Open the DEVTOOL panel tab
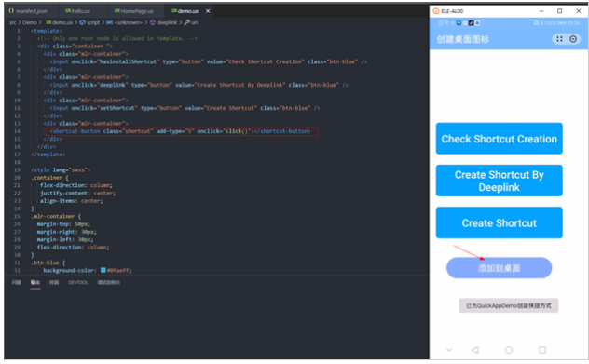 tap(78, 283)
